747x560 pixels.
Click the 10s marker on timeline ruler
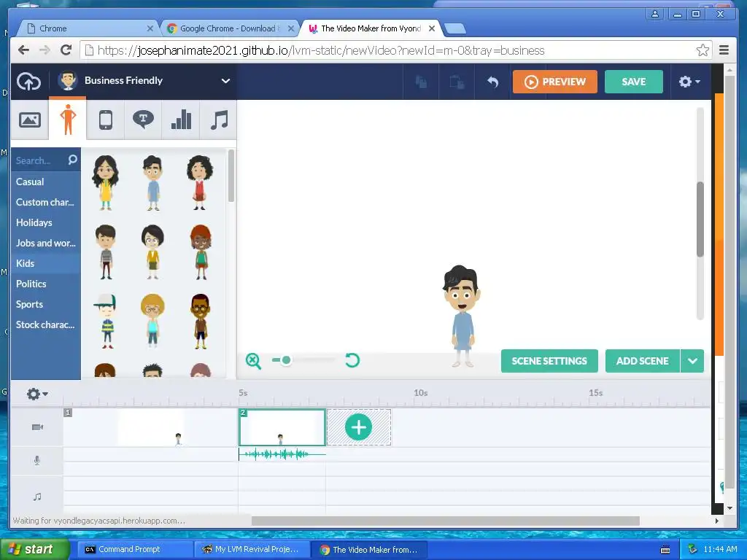(x=420, y=393)
